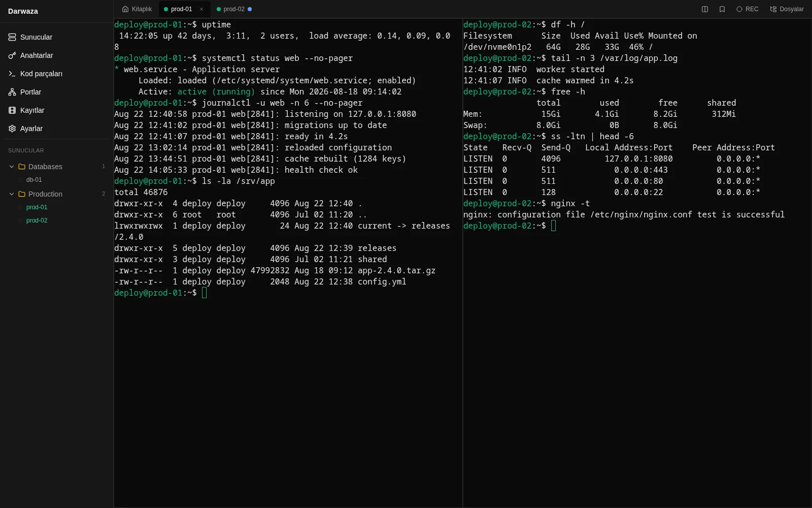812x508 pixels.
Task: Go to Portlar port forwarding
Action: [x=56, y=92]
